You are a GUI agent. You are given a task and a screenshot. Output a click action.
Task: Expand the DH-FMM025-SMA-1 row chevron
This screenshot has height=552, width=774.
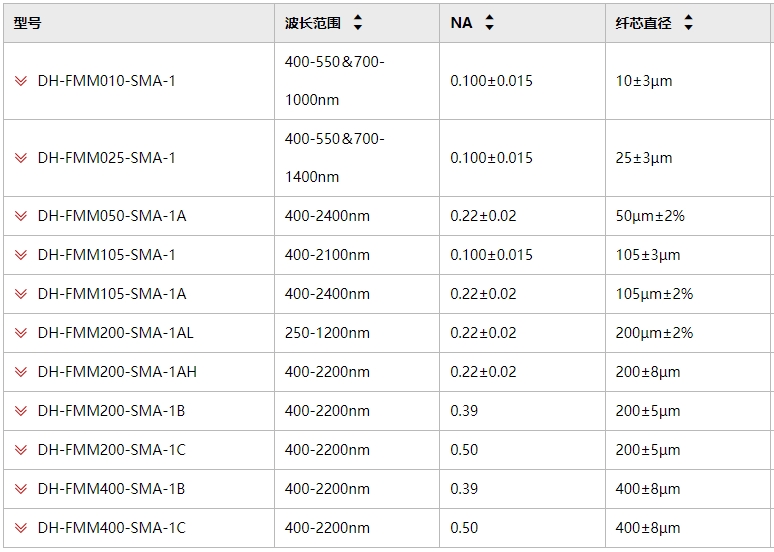click(x=21, y=158)
